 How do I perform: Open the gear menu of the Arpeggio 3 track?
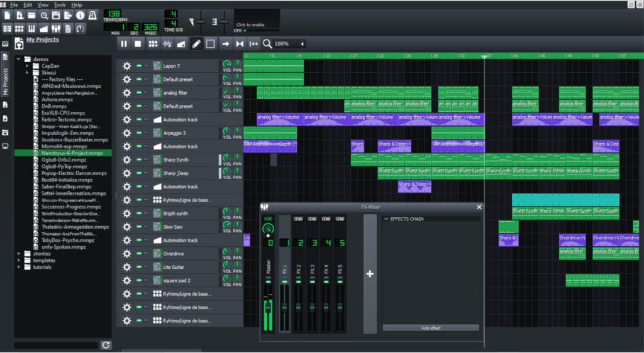pyautogui.click(x=127, y=133)
